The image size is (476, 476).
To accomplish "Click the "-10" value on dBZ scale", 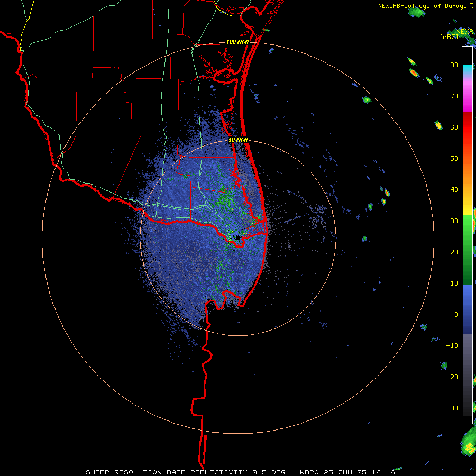I will (x=452, y=346).
